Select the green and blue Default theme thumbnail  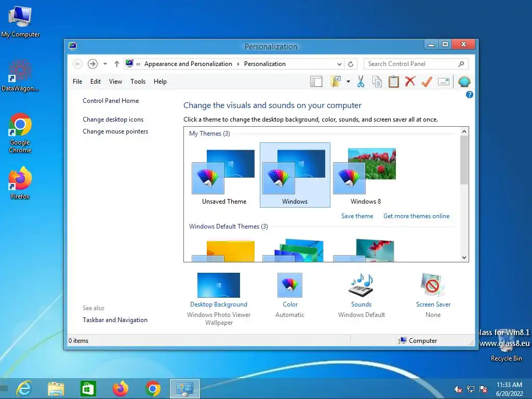tap(294, 250)
